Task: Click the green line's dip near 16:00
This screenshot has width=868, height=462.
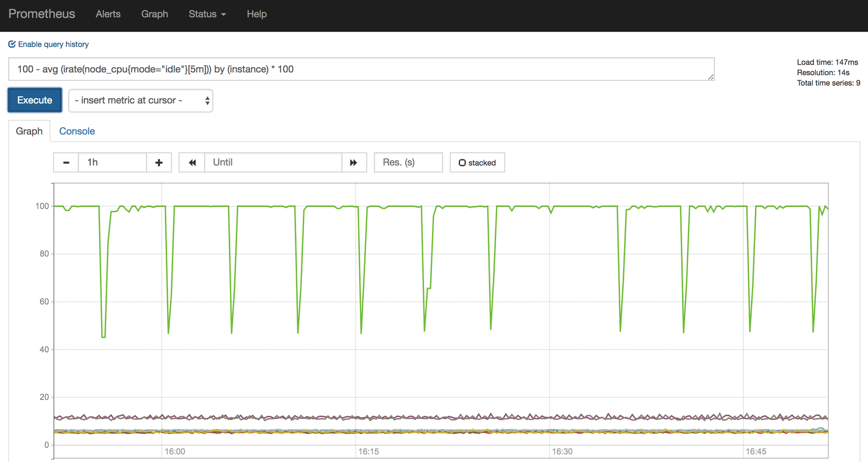Action: pyautogui.click(x=168, y=332)
